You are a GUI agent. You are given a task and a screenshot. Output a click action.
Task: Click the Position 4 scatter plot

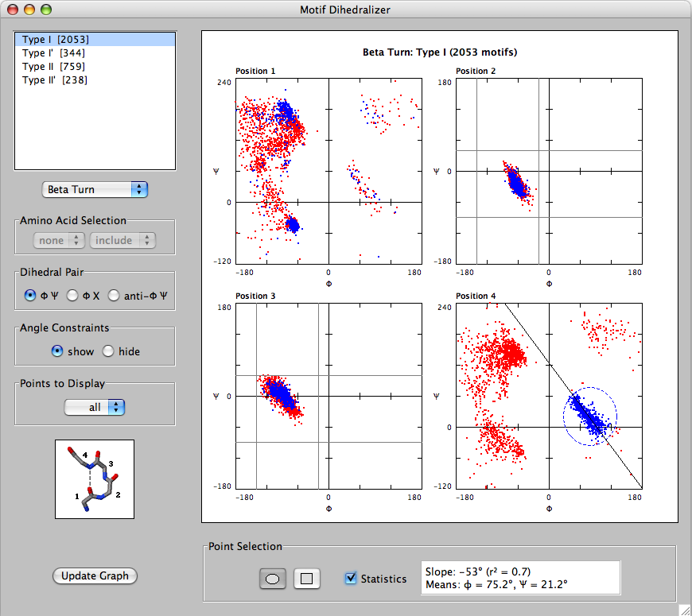(549, 396)
